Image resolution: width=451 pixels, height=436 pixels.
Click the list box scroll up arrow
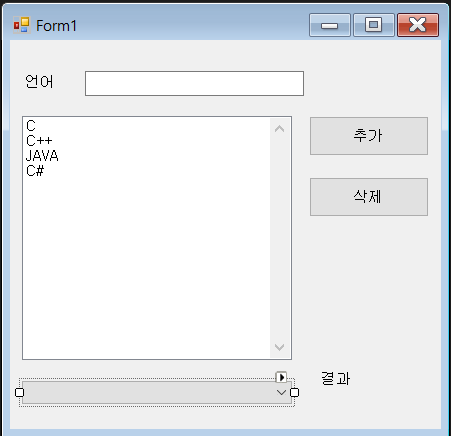click(x=279, y=129)
